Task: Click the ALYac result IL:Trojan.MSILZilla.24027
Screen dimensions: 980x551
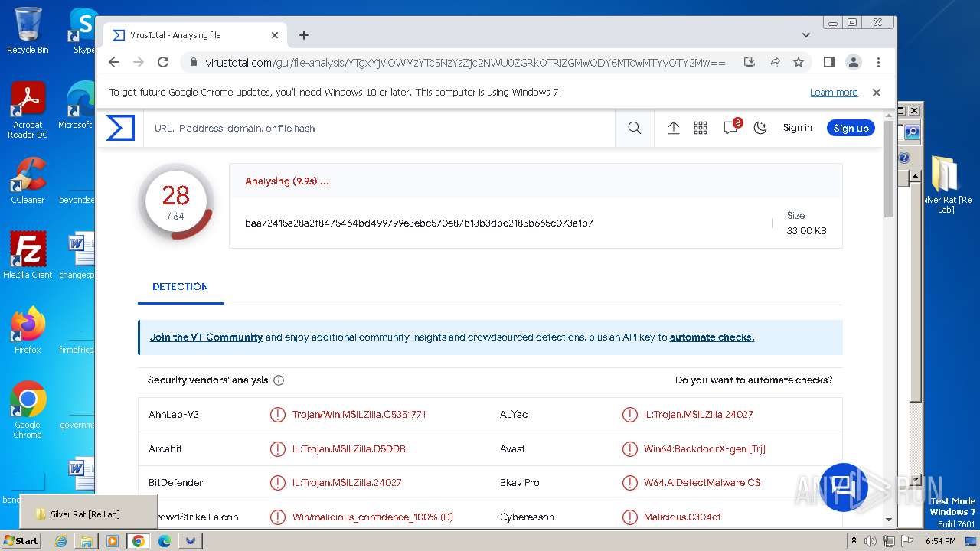Action: tap(698, 414)
